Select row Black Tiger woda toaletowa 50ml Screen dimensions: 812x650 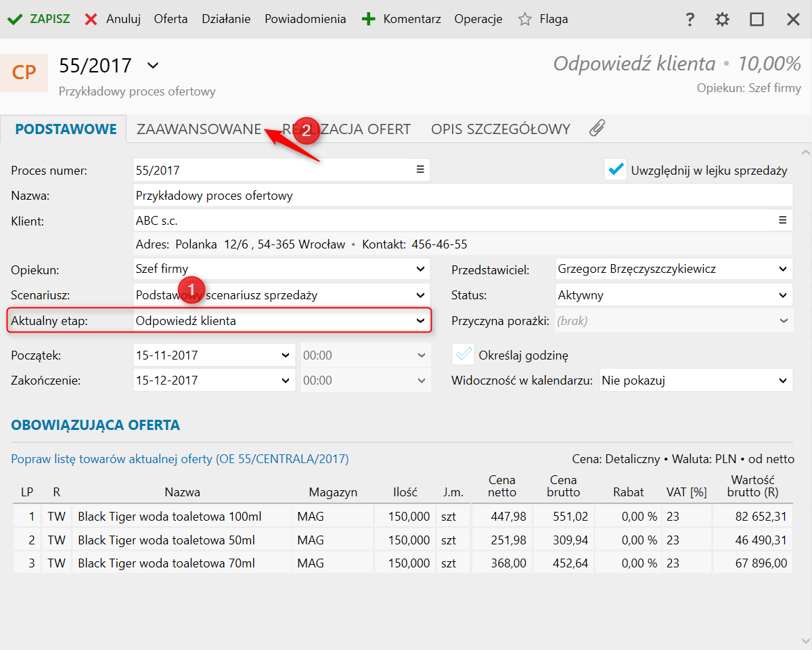pos(403,540)
